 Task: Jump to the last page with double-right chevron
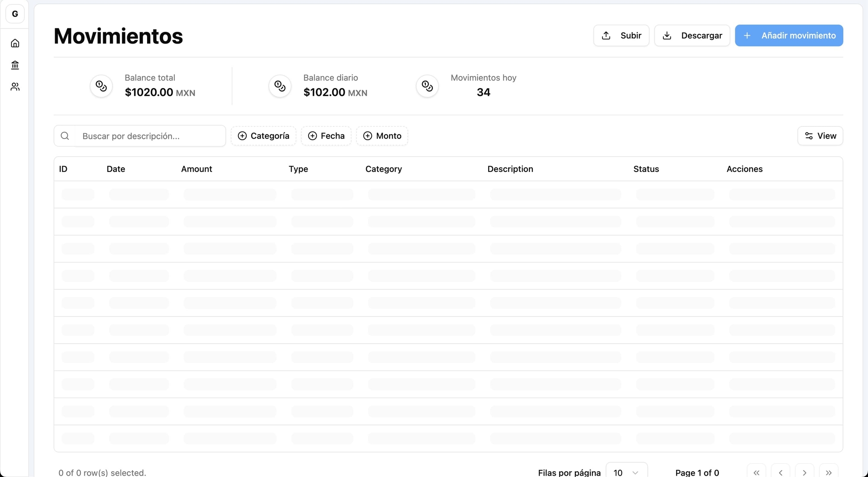coord(829,472)
